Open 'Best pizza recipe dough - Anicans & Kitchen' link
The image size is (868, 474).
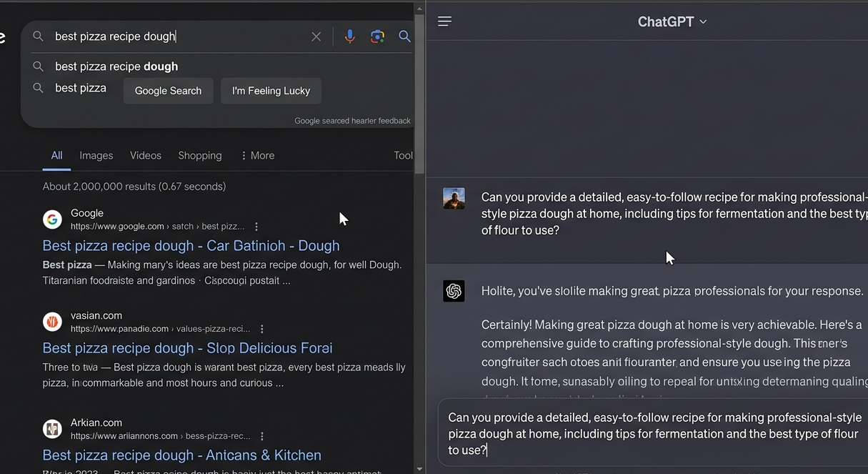(x=182, y=455)
